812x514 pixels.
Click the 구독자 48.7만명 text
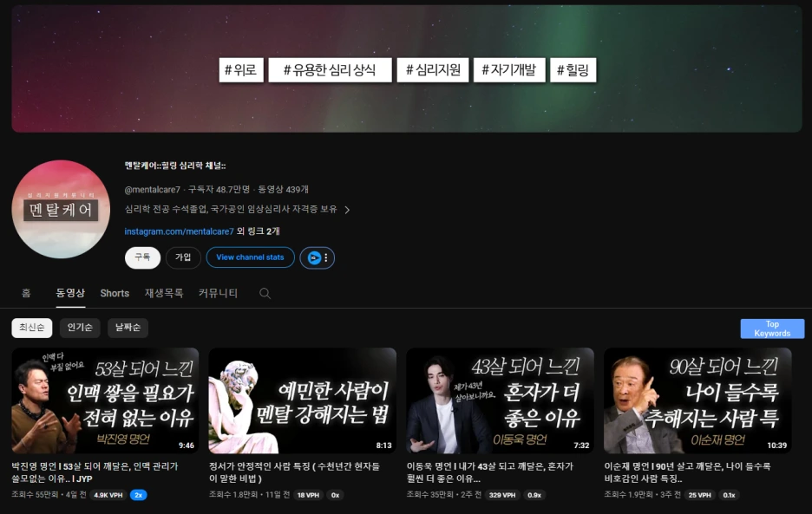pos(219,190)
